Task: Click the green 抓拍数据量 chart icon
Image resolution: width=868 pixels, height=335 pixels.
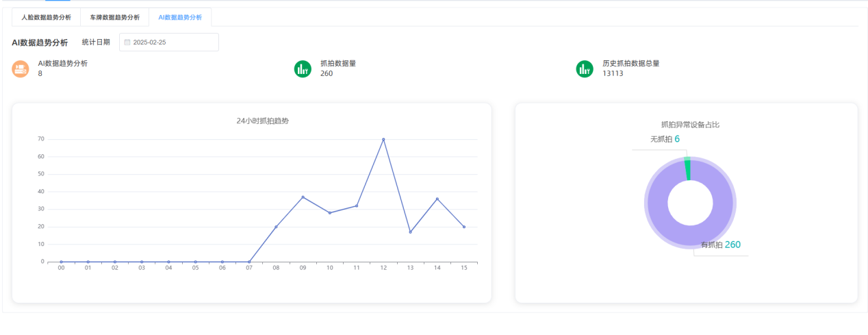Action: click(x=303, y=69)
